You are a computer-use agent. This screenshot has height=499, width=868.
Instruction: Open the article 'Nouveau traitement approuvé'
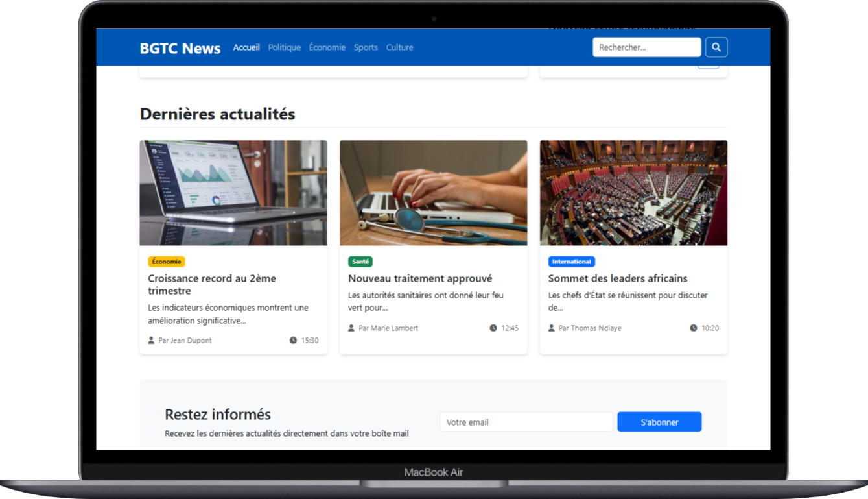pyautogui.click(x=420, y=278)
